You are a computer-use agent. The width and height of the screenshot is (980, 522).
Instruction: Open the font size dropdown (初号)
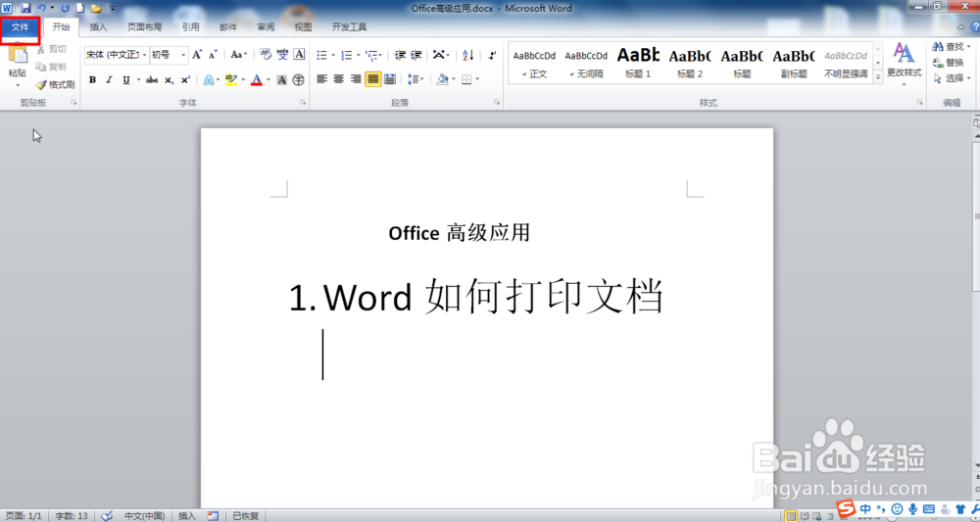coord(183,55)
